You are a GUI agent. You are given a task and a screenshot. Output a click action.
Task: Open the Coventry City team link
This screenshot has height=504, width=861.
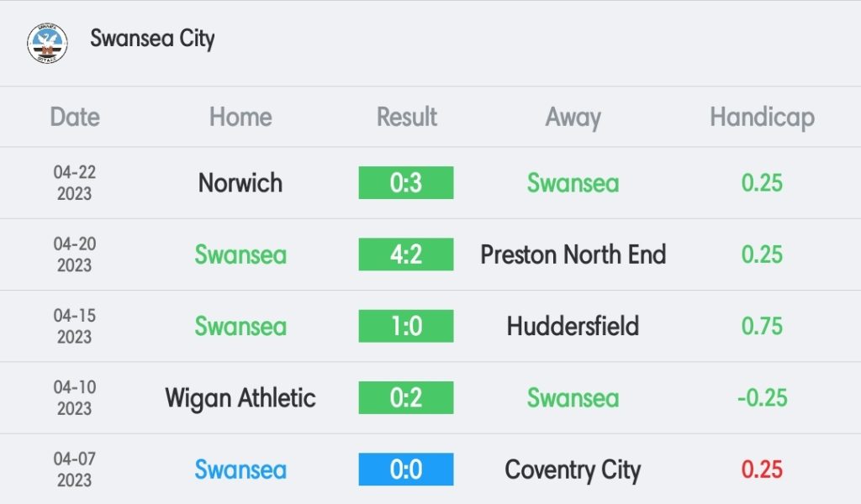click(573, 470)
